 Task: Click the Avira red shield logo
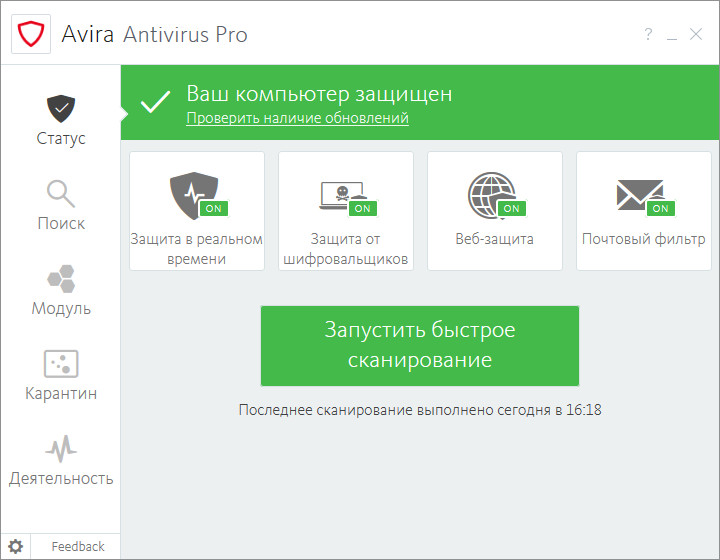(30, 35)
